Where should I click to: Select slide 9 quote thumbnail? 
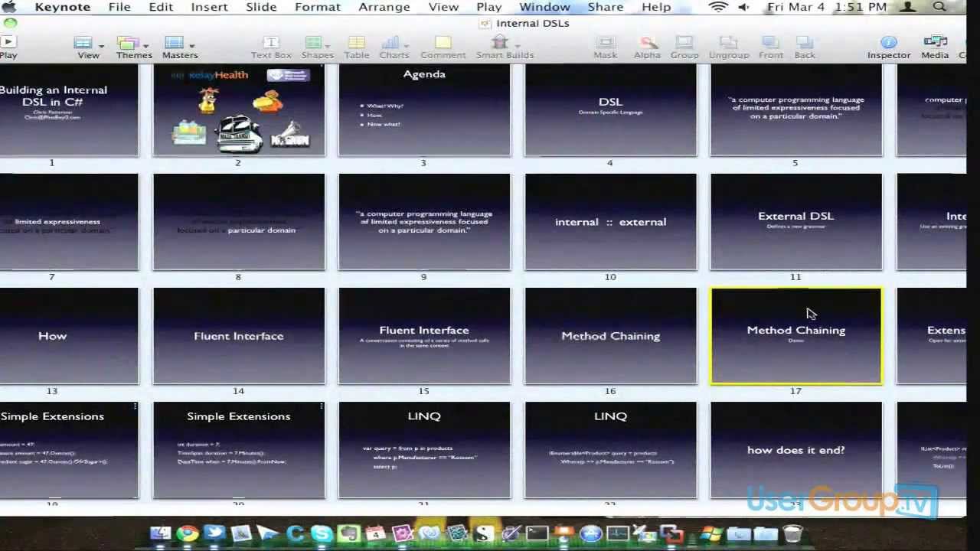click(x=424, y=222)
